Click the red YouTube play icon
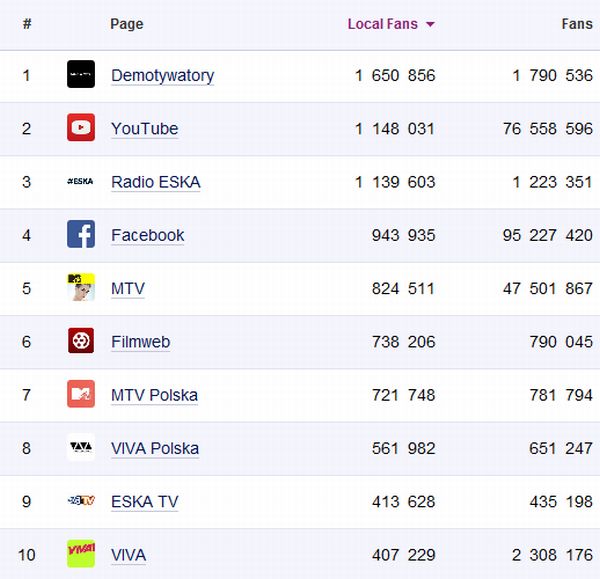Screen dimensions: 600x579 [81, 128]
